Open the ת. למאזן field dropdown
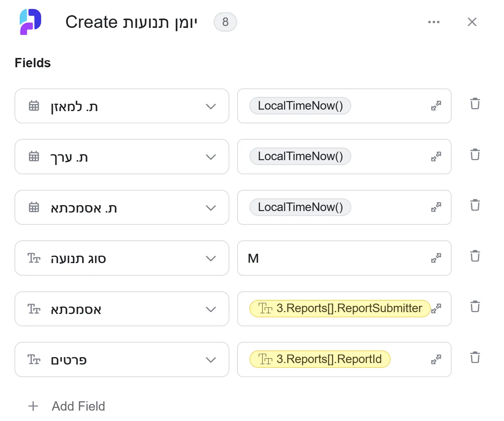 click(122, 106)
